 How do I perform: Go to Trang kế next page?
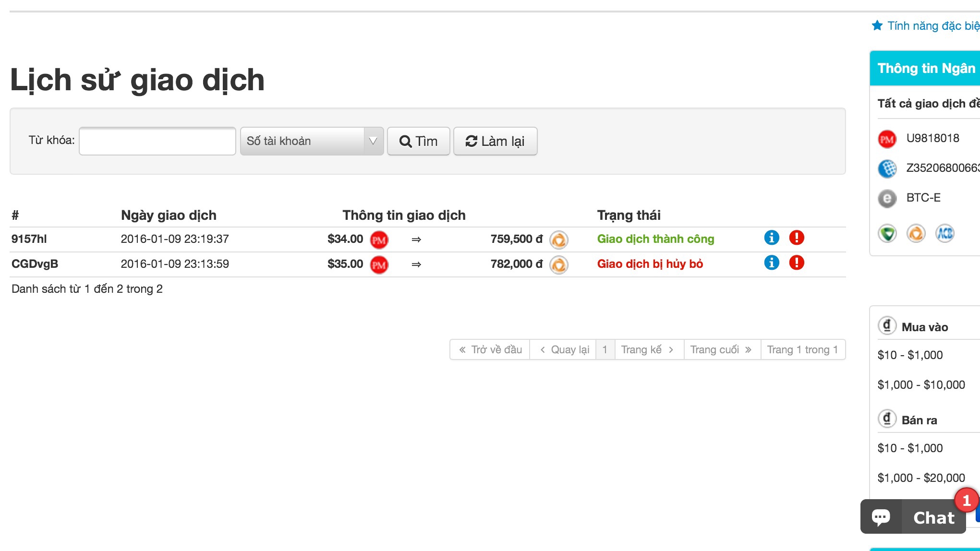pyautogui.click(x=648, y=349)
